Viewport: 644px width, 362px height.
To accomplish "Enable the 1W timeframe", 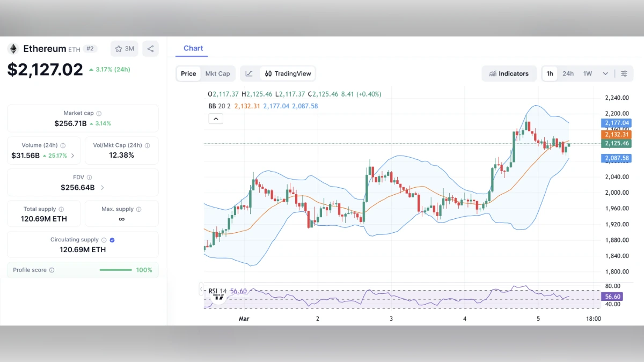I will [586, 73].
